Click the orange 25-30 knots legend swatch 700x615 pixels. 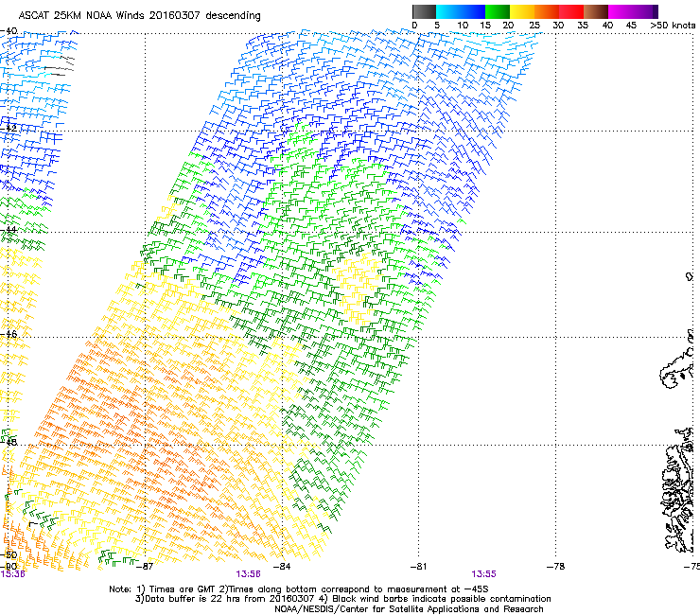point(547,11)
